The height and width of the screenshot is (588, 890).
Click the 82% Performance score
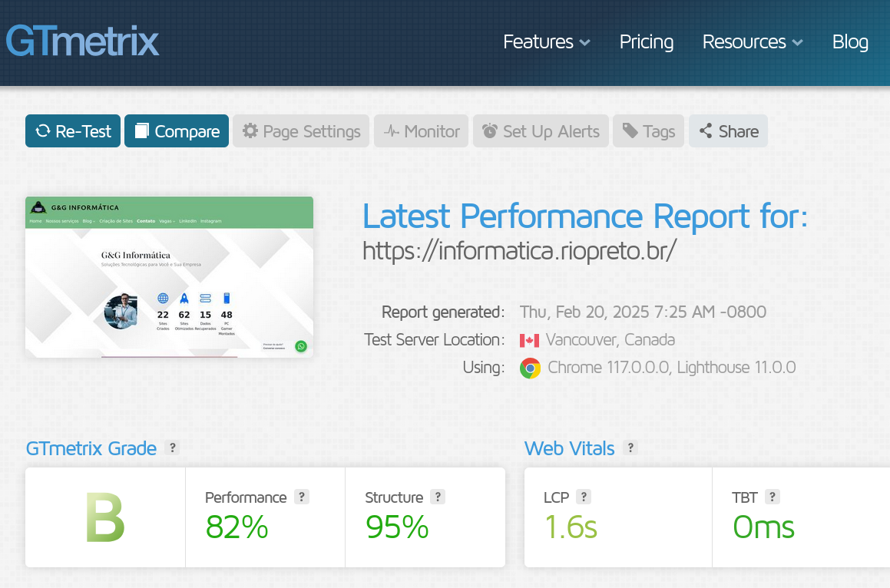pos(237,527)
